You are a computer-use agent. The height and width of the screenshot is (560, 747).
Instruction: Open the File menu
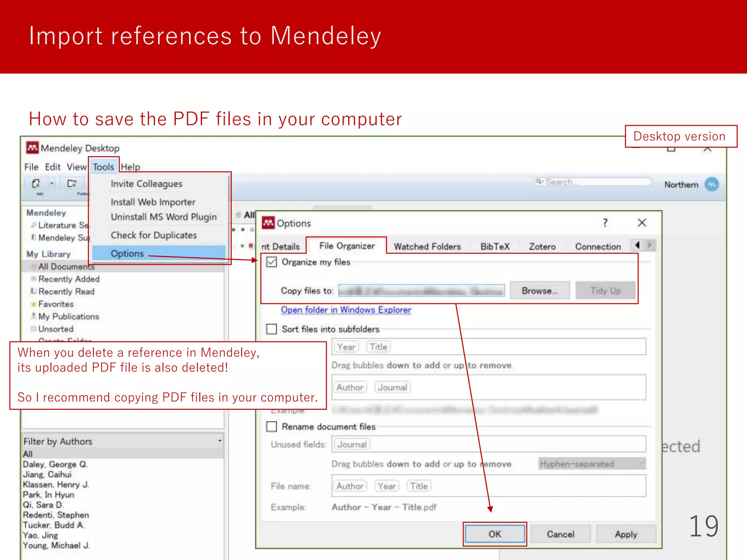[x=31, y=167]
